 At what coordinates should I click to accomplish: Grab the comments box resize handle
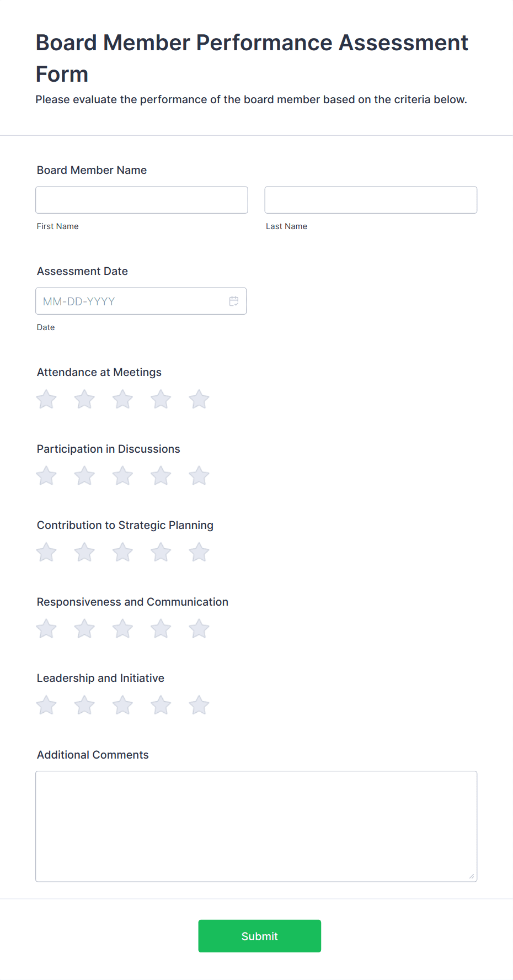[x=472, y=876]
